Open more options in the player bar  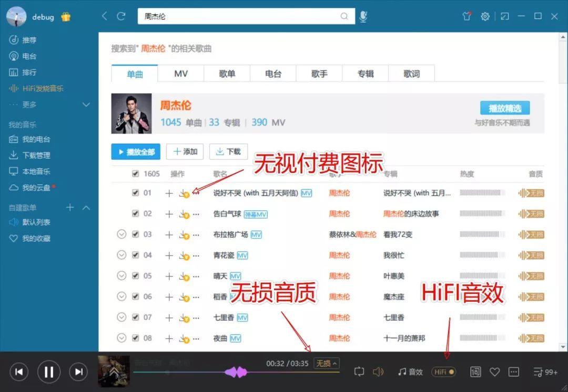point(514,372)
